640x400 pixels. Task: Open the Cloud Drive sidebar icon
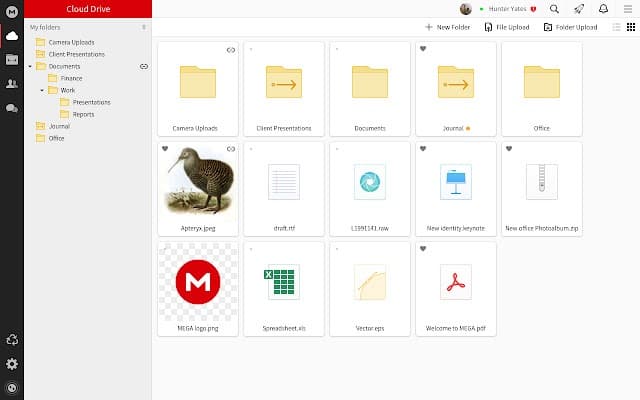click(x=12, y=36)
